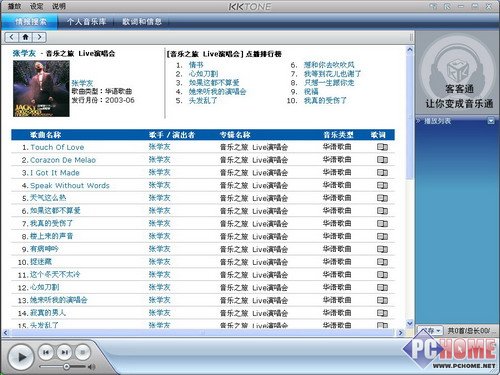Screen dimensions: 500x375
Task: Open the 说明 menu
Action: pyautogui.click(x=59, y=6)
